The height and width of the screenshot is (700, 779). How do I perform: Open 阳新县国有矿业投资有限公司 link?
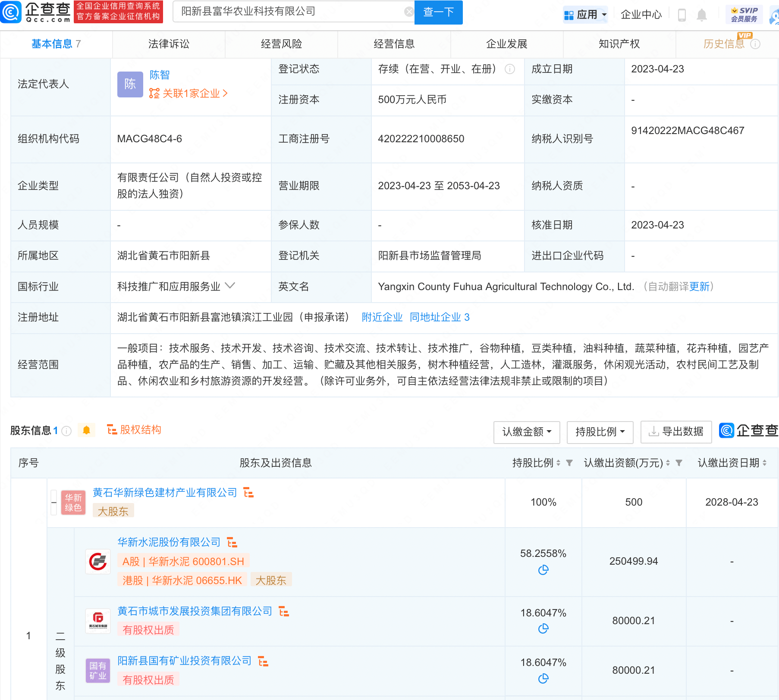point(185,661)
